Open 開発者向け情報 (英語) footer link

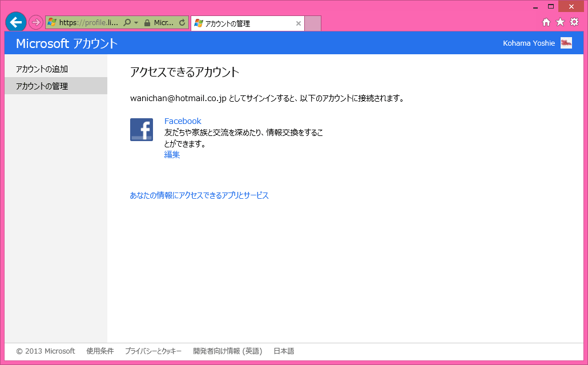[x=228, y=351]
